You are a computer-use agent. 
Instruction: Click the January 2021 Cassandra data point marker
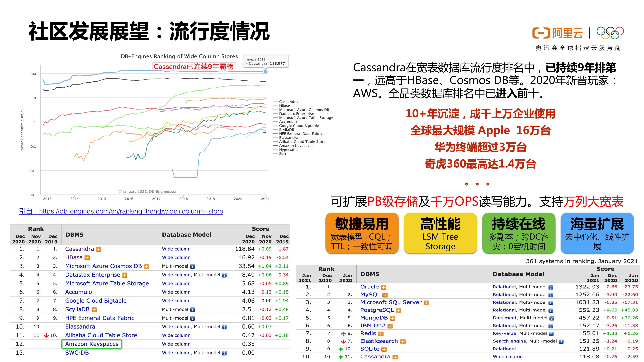click(265, 72)
